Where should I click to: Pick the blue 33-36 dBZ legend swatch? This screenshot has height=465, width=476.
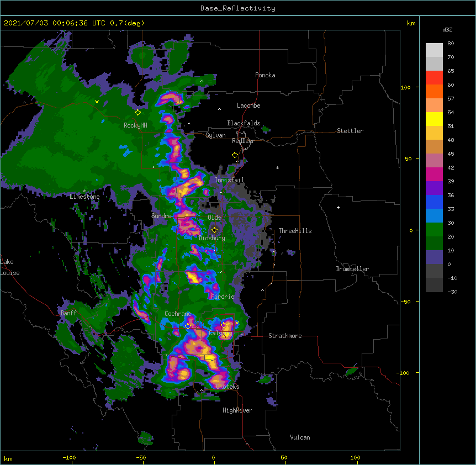[434, 202]
